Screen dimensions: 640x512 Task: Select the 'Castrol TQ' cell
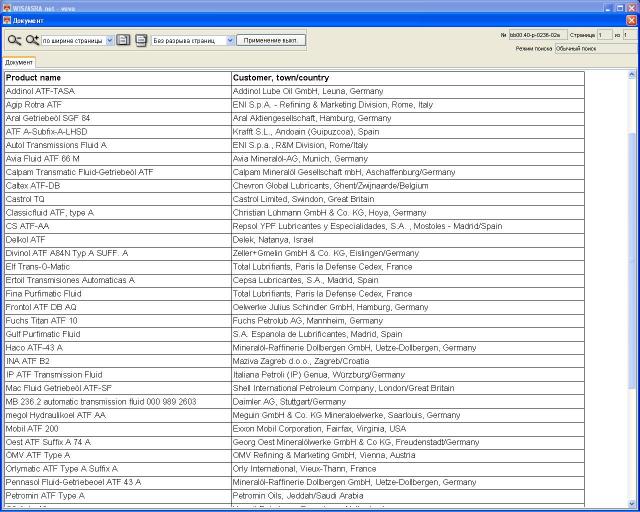118,199
